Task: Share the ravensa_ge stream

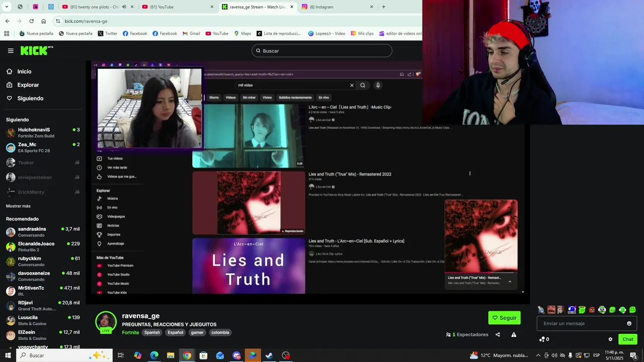Action: point(498,334)
